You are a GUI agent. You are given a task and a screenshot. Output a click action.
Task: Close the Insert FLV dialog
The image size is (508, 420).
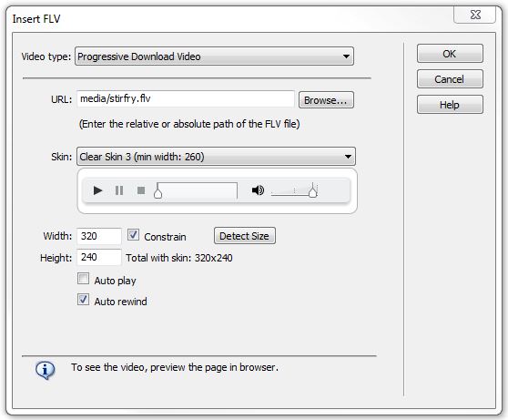click(x=474, y=15)
